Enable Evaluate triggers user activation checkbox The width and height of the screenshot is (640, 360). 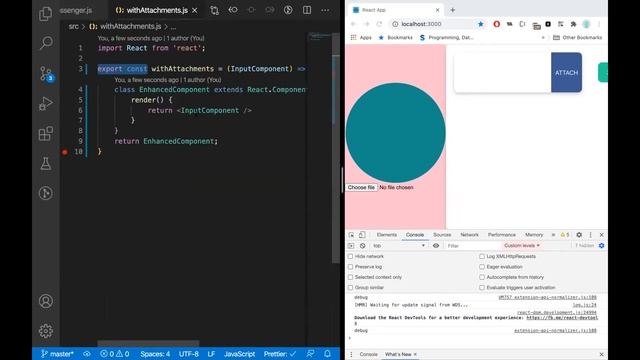click(x=482, y=288)
